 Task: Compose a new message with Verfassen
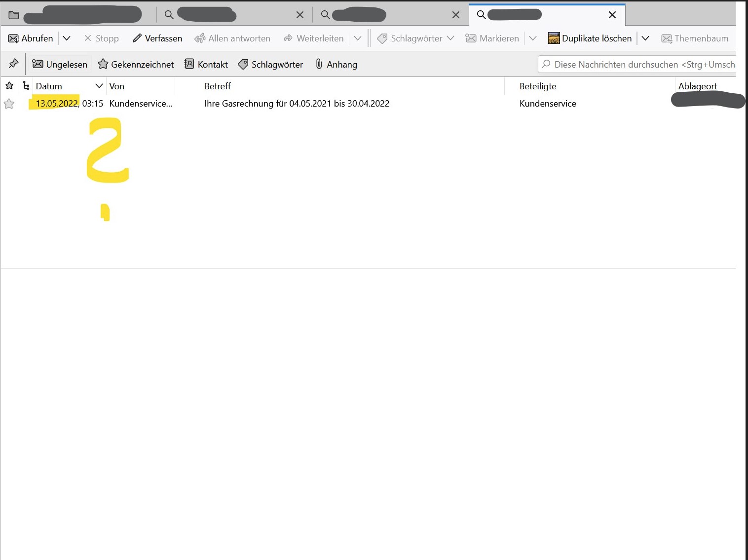(x=157, y=38)
